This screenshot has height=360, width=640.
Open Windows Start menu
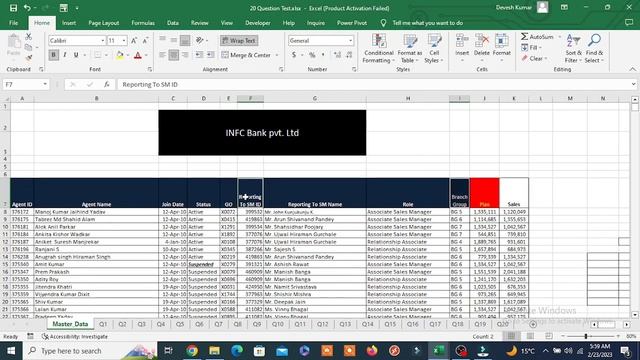click(11, 351)
